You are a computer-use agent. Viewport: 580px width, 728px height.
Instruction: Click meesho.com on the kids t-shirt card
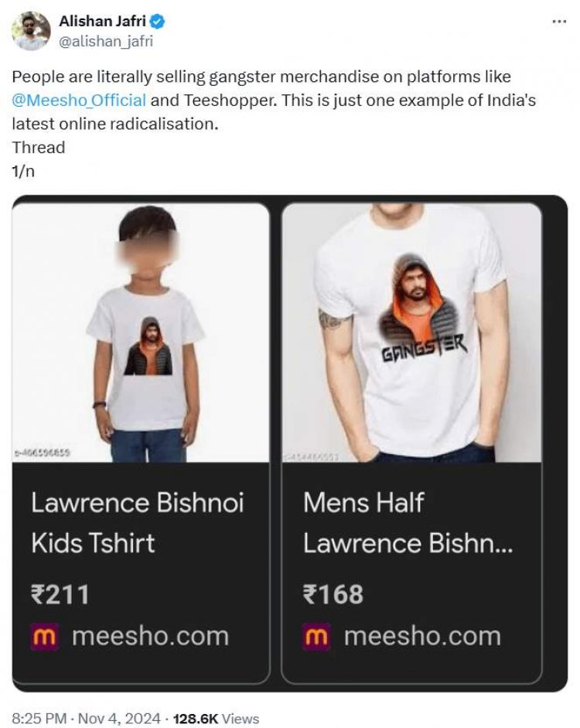(150, 637)
